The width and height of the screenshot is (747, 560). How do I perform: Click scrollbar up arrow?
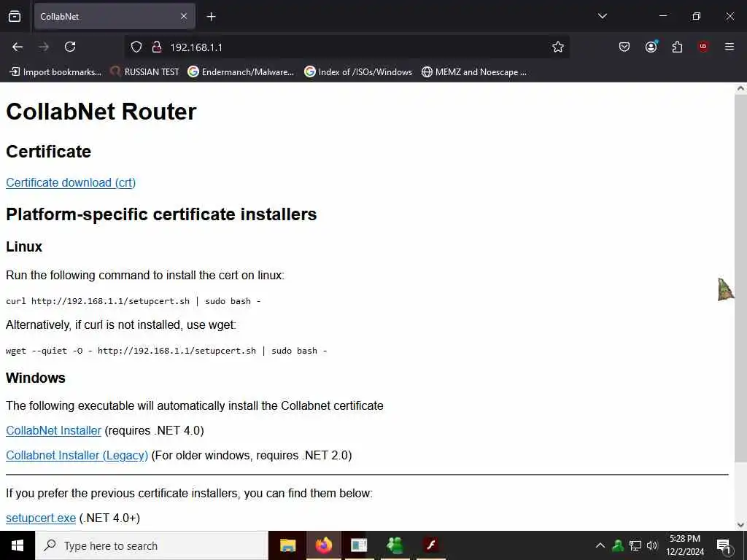pyautogui.click(x=740, y=88)
